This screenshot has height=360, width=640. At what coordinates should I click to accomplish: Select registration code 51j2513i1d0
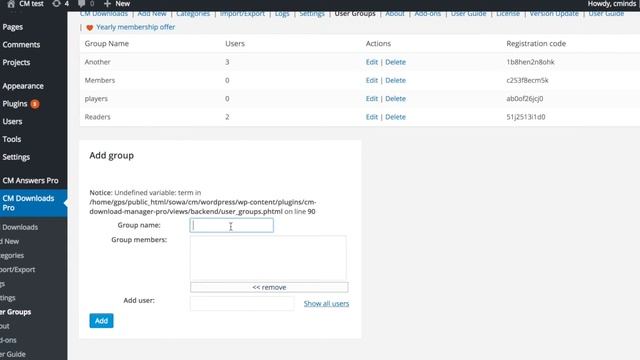(x=526, y=117)
